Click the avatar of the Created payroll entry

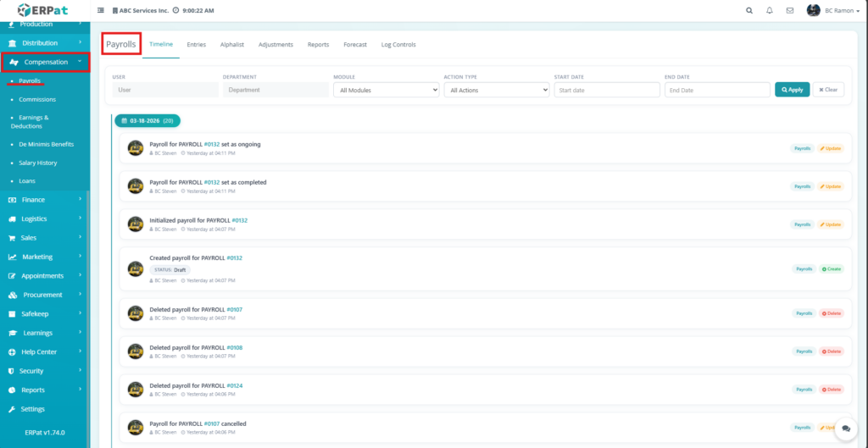pyautogui.click(x=135, y=268)
